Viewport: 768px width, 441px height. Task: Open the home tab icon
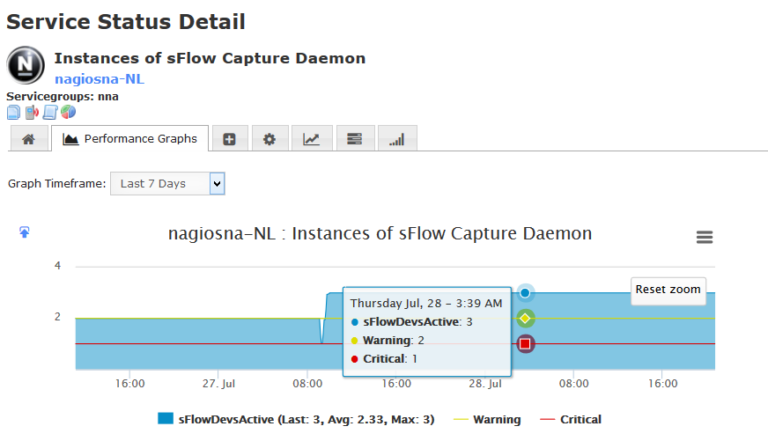pos(28,139)
